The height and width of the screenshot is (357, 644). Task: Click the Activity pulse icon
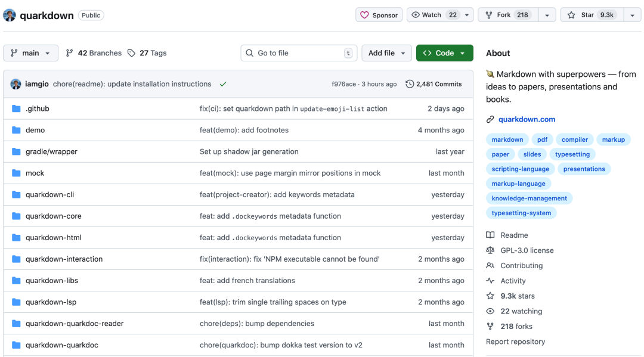[x=490, y=281]
